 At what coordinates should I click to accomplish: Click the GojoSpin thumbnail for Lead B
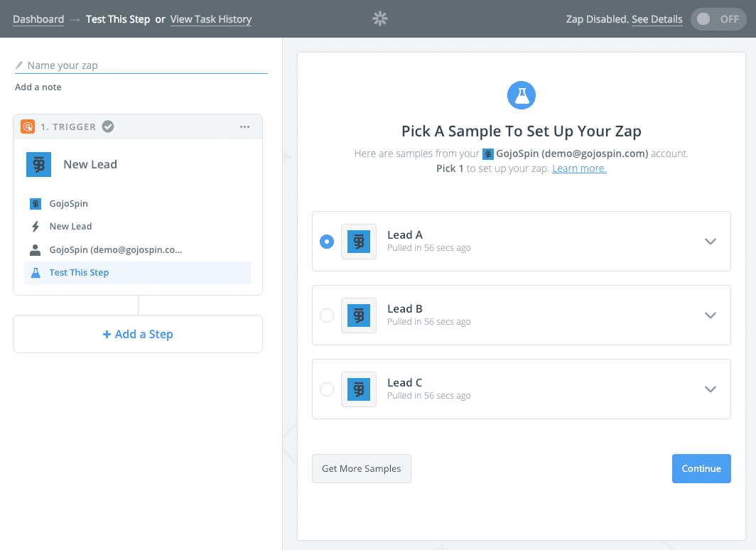[x=359, y=316]
